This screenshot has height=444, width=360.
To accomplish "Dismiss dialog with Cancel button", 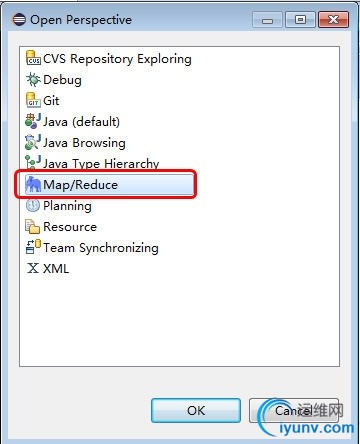I will [x=294, y=411].
